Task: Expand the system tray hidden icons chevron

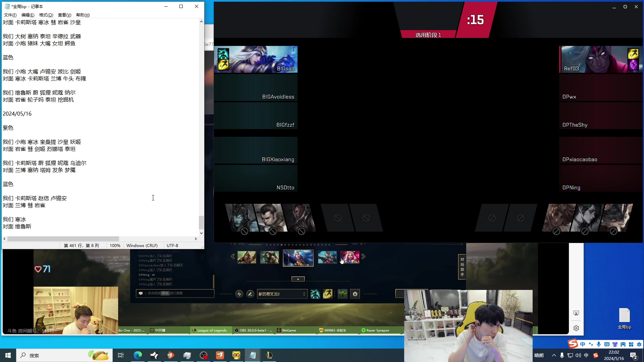Action: click(x=554, y=355)
